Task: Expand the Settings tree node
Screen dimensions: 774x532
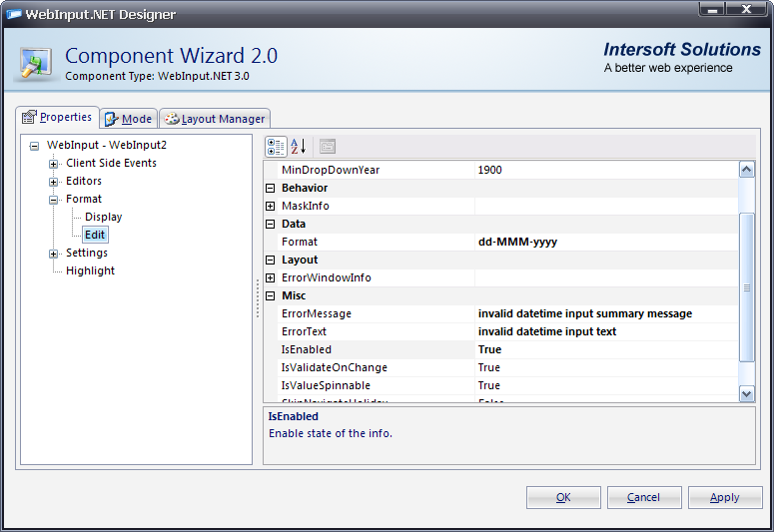Action: (x=54, y=254)
